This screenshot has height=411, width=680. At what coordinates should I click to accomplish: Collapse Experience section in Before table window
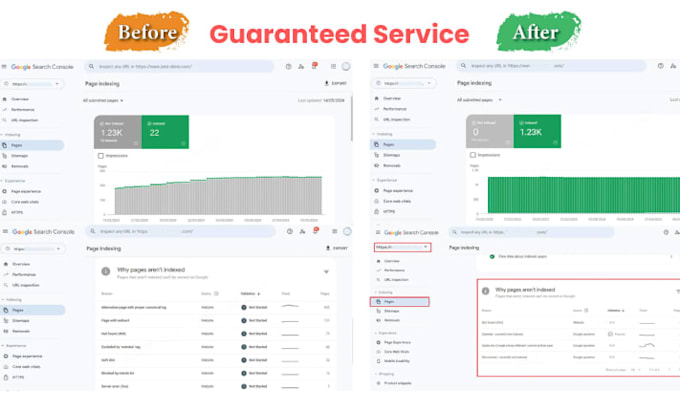[14, 346]
